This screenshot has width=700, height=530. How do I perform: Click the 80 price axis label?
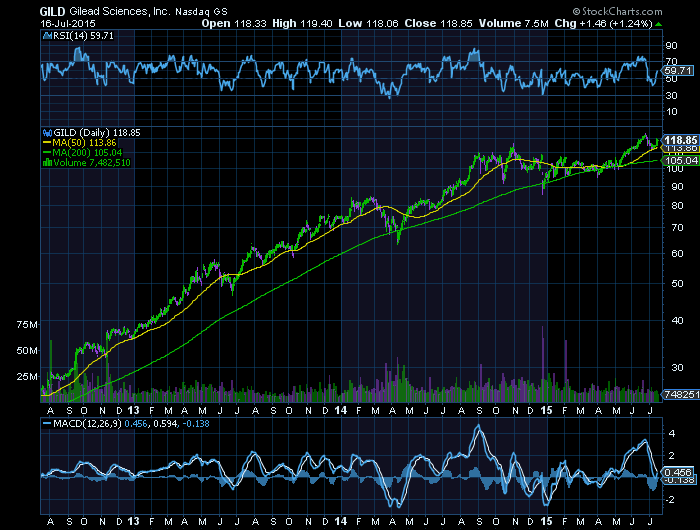click(677, 206)
